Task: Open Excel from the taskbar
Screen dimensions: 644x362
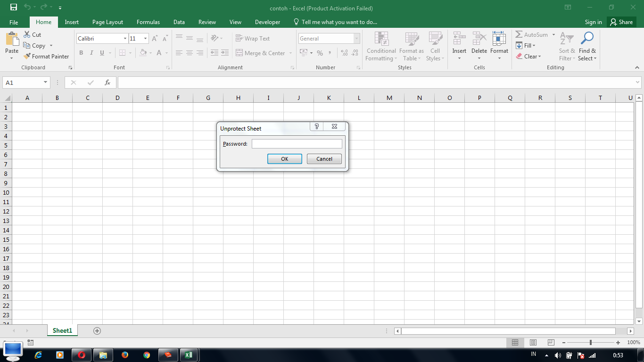Action: (x=189, y=355)
